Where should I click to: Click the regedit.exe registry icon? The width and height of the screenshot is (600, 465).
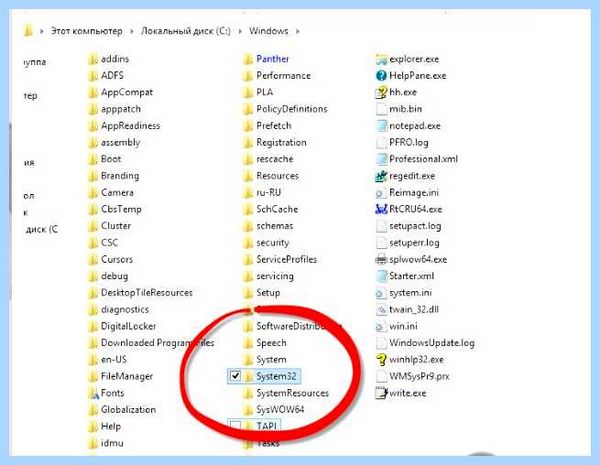[382, 176]
